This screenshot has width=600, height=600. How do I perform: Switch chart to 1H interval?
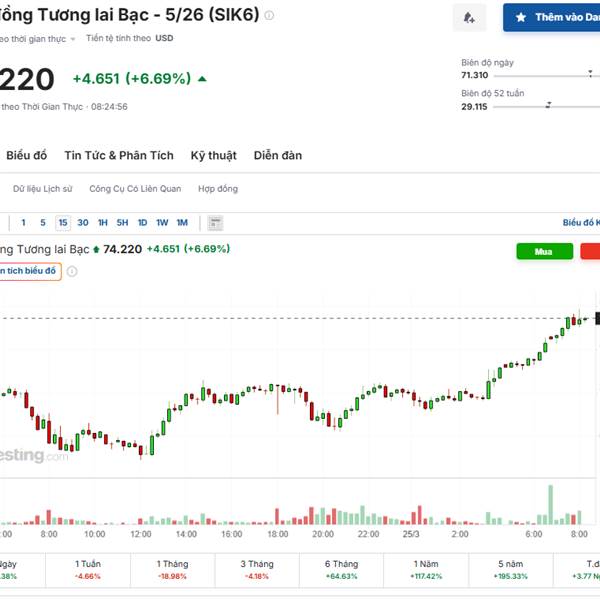[102, 223]
